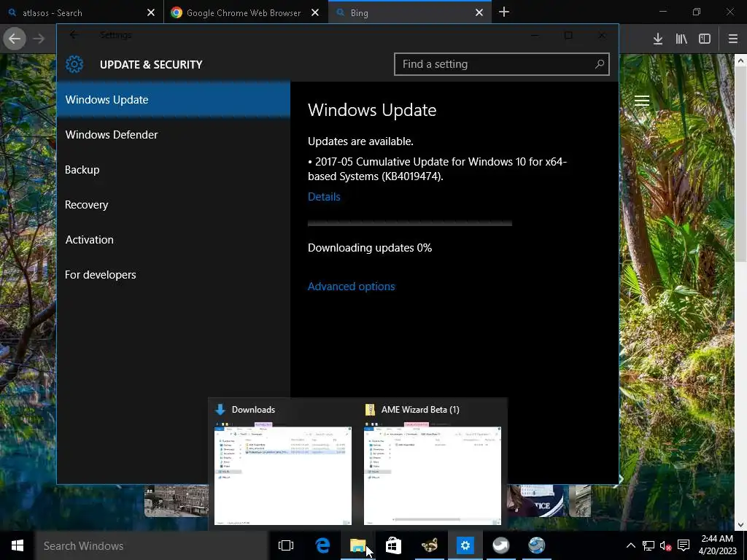Close the Google Chrome Web Browser tab
Image resolution: width=747 pixels, height=560 pixels.
point(315,13)
